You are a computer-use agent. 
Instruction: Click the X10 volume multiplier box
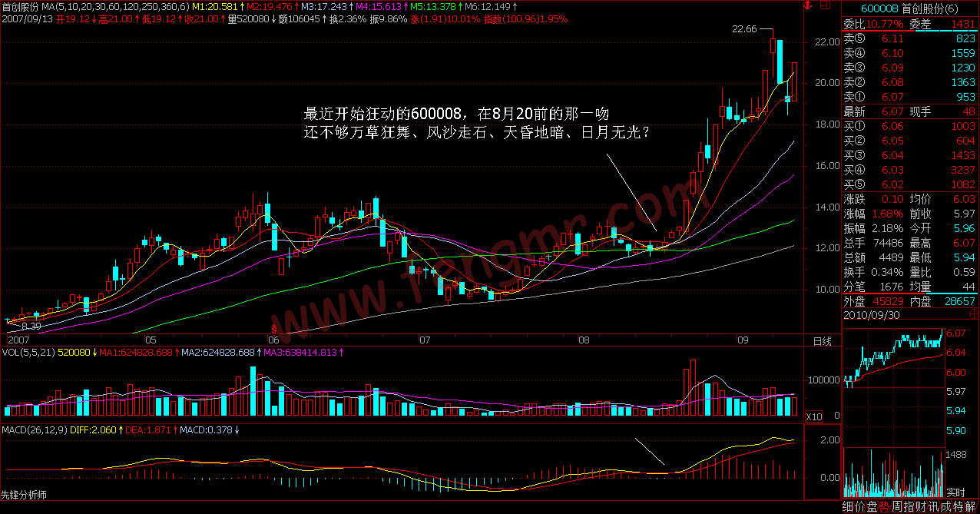(x=813, y=416)
